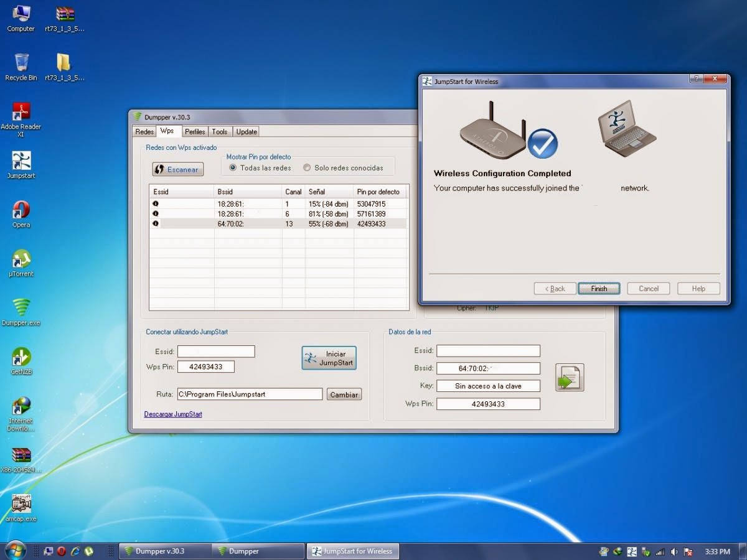Image resolution: width=747 pixels, height=560 pixels.
Task: Click the Wps Pin field in Datos de la red
Action: (488, 404)
